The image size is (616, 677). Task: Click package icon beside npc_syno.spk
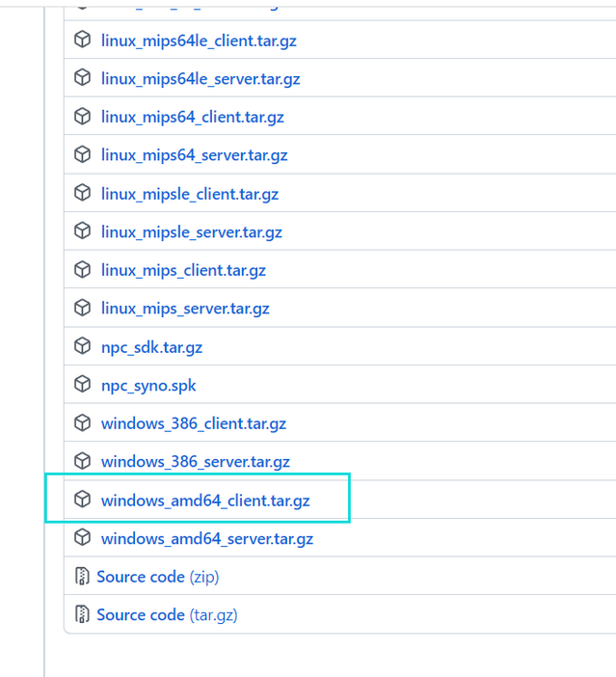point(83,384)
